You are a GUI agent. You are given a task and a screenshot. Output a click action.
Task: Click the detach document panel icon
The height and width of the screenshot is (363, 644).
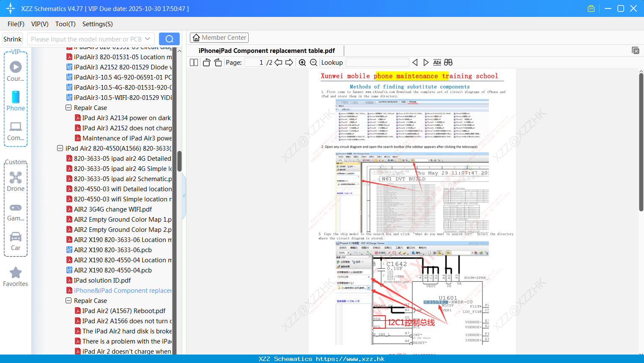pyautogui.click(x=636, y=50)
